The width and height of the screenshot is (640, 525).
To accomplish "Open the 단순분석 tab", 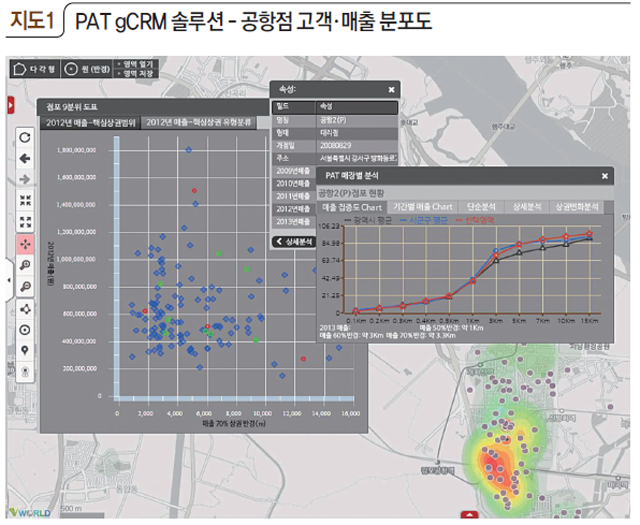I will (x=481, y=207).
